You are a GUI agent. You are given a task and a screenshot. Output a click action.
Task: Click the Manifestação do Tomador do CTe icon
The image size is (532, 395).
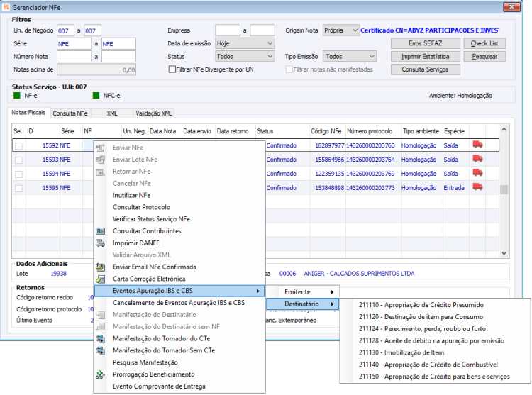101,339
